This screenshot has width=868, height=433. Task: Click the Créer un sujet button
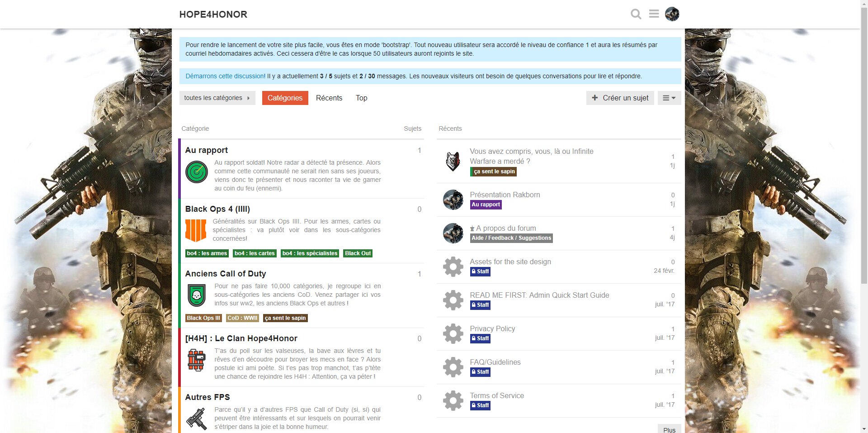(620, 98)
